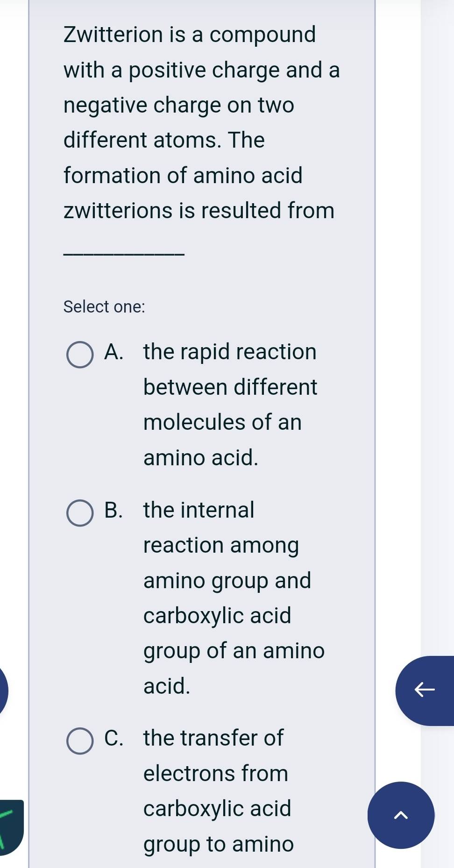Select radio button for option A
The image size is (454, 868).
(x=80, y=355)
